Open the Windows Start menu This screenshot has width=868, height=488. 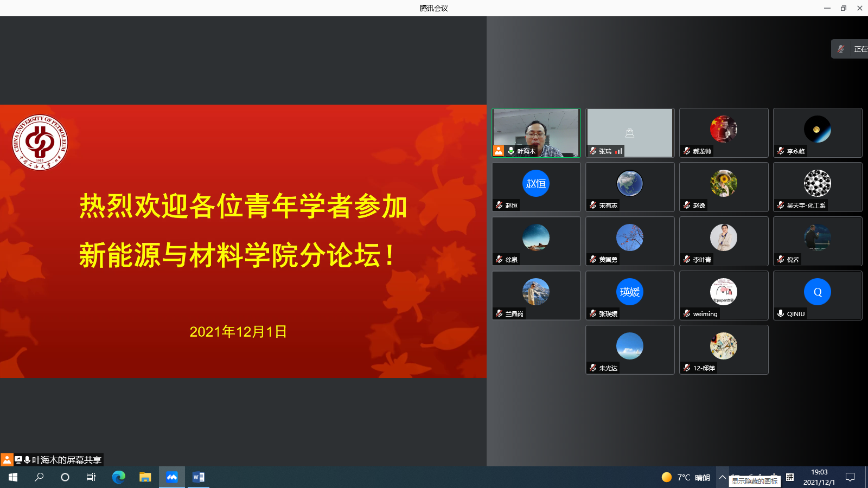click(11, 478)
